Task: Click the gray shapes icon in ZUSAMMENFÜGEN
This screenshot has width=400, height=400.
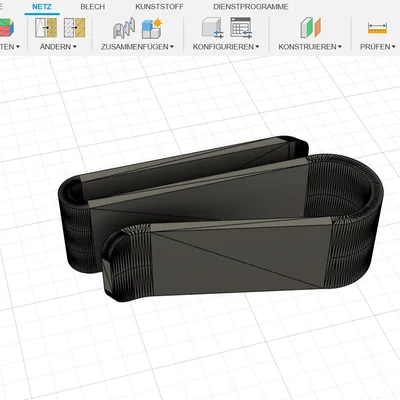Action: [124, 28]
